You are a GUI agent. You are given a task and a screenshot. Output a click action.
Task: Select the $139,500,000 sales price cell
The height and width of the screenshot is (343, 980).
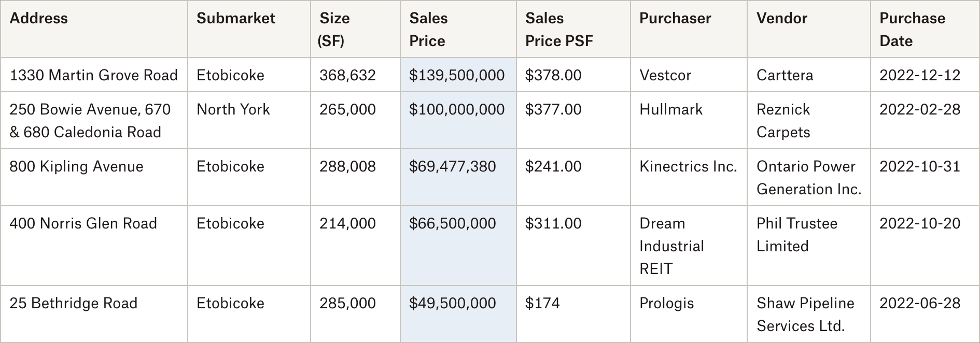458,75
